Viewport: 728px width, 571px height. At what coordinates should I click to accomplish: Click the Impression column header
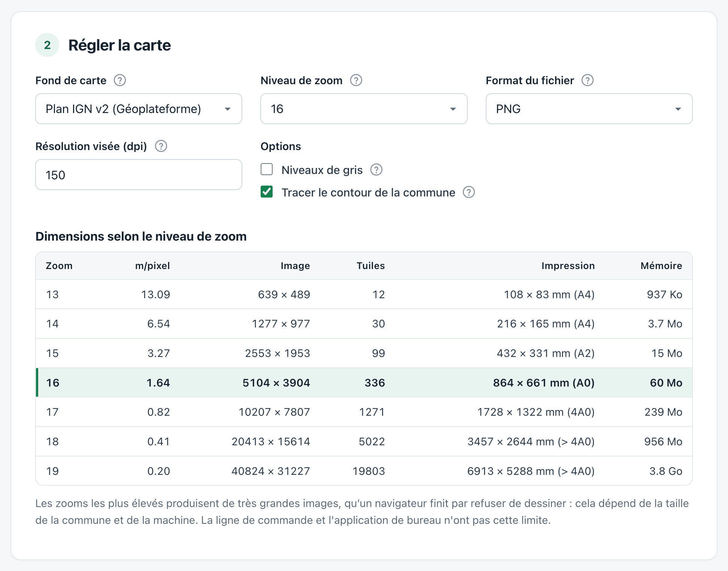pos(568,266)
